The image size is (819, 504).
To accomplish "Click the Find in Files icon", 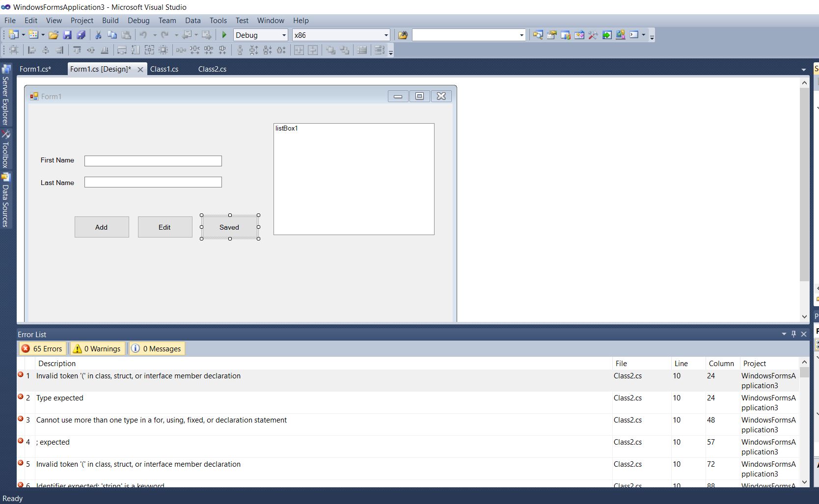I will click(x=403, y=35).
